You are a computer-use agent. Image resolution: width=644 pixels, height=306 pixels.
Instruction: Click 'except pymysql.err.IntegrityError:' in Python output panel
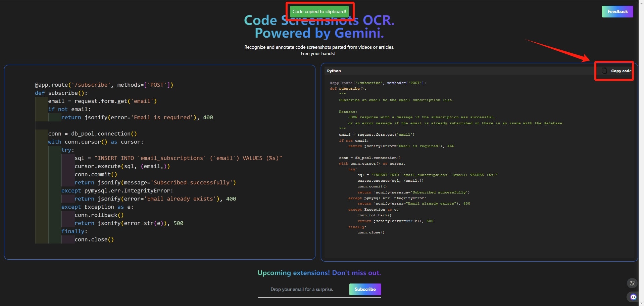coord(387,198)
